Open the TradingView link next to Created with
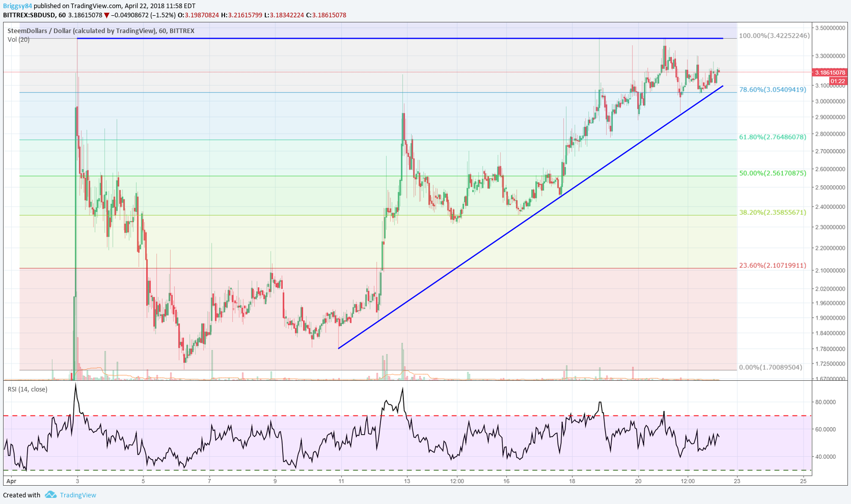The height and width of the screenshot is (504, 851). tap(78, 495)
